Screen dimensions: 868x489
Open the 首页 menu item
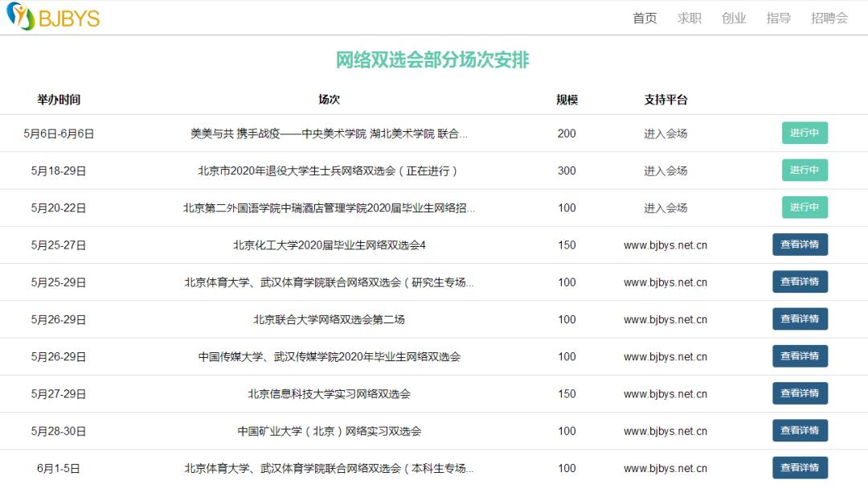[x=645, y=18]
